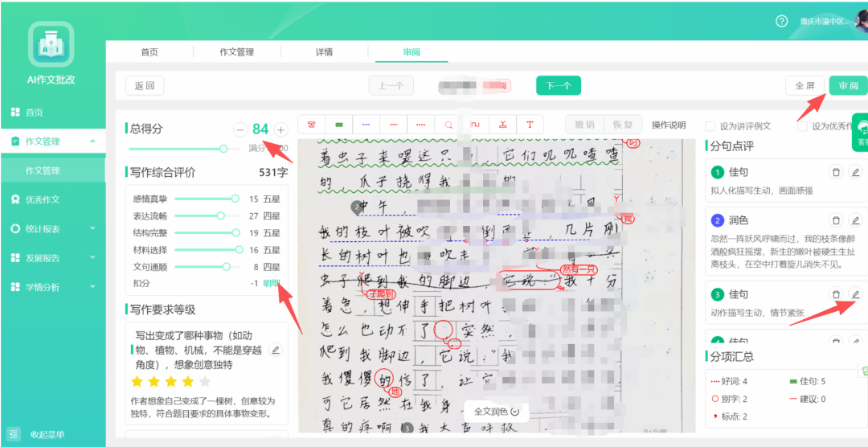This screenshot has width=868, height=447.
Task: Select the blue dashed underline tool
Action: click(x=366, y=125)
